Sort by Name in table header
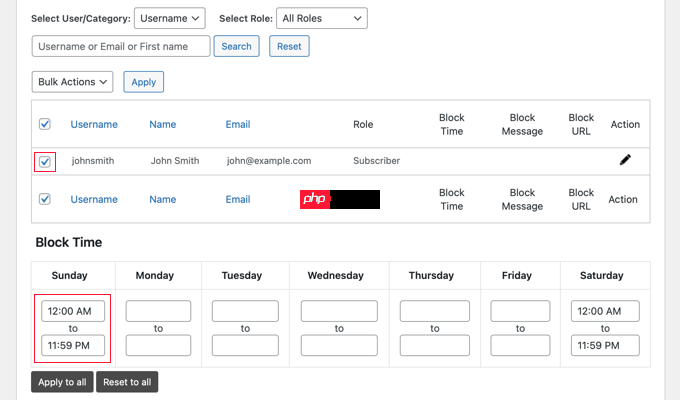Viewport: 680px width, 400px height. coord(163,125)
